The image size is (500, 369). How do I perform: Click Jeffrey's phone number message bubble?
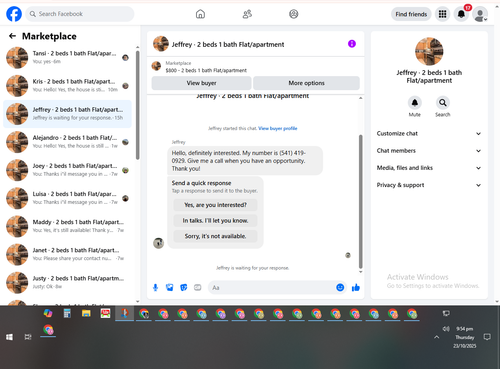pos(245,161)
